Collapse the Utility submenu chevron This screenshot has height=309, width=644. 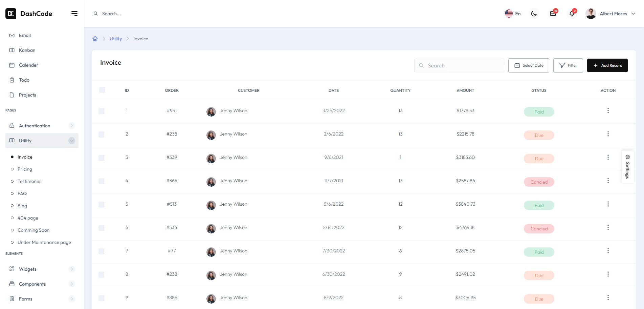pos(71,140)
